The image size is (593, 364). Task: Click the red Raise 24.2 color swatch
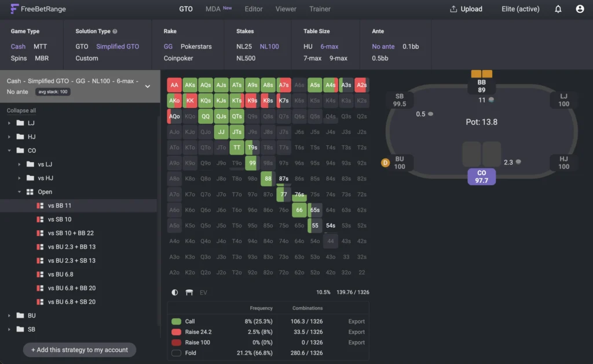(176, 332)
